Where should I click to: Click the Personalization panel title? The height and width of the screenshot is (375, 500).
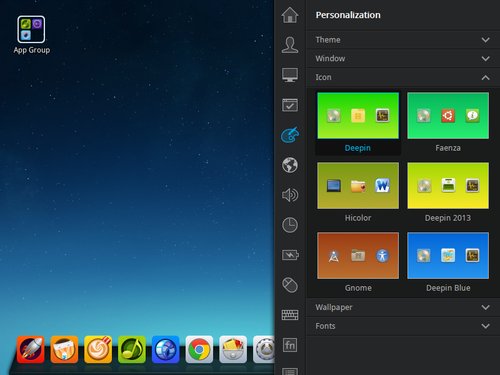(x=348, y=15)
